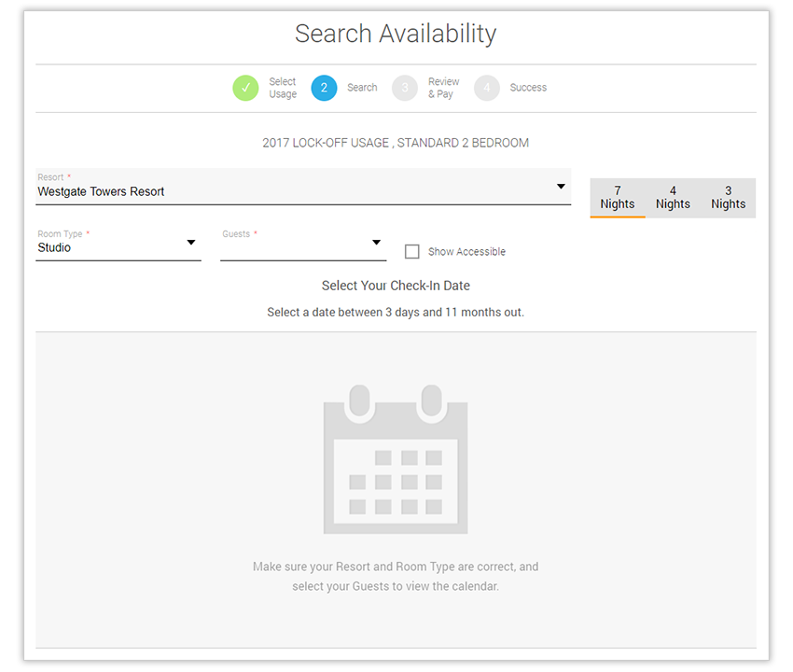Select the 4 Nights tab
793x672 pixels.
tap(673, 198)
